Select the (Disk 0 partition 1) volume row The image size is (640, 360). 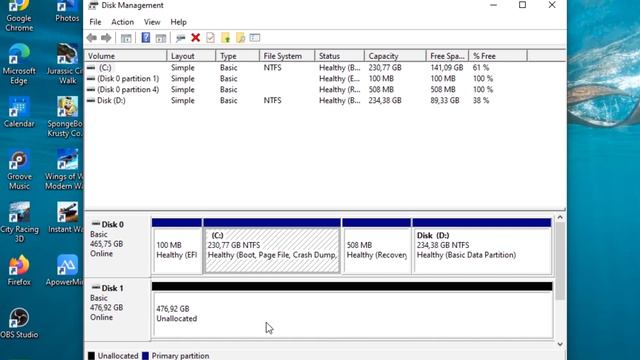[306, 78]
